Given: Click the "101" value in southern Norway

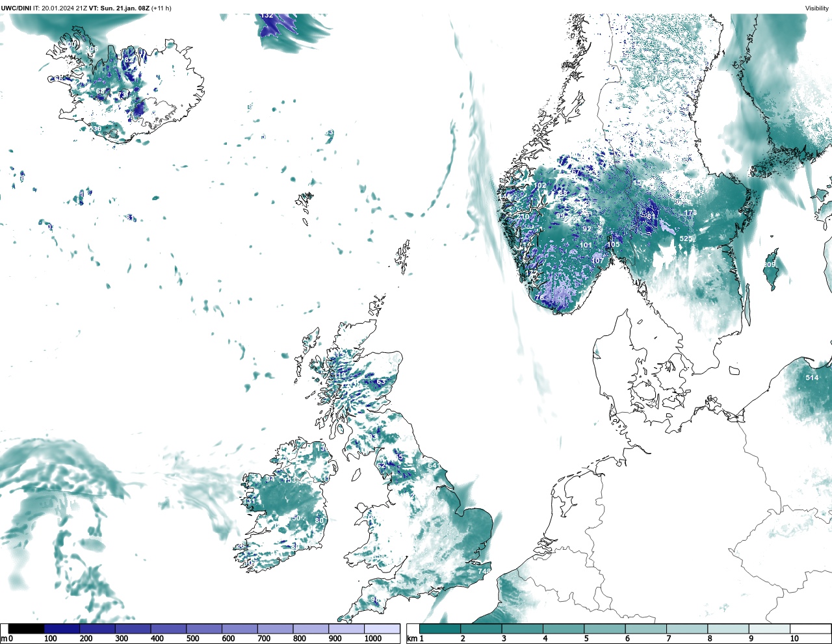Looking at the screenshot, I should [586, 245].
